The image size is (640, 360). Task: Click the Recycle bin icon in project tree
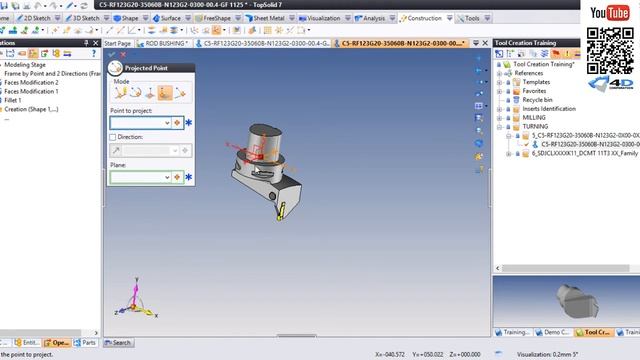(516, 100)
